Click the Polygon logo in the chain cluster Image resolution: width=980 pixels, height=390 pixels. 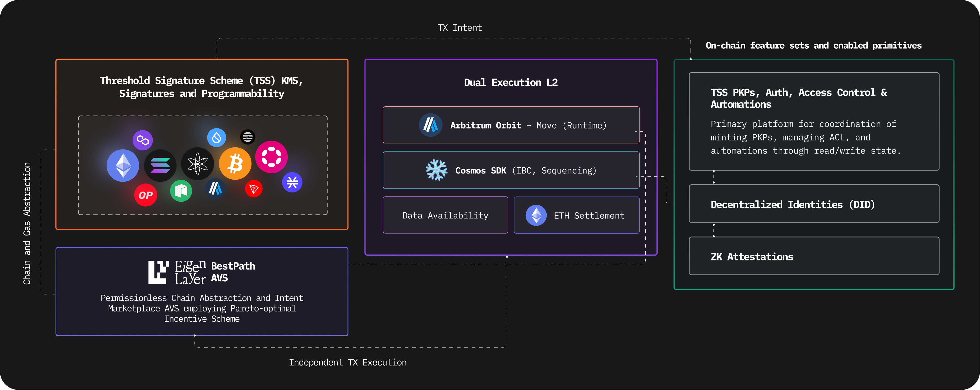143,140
